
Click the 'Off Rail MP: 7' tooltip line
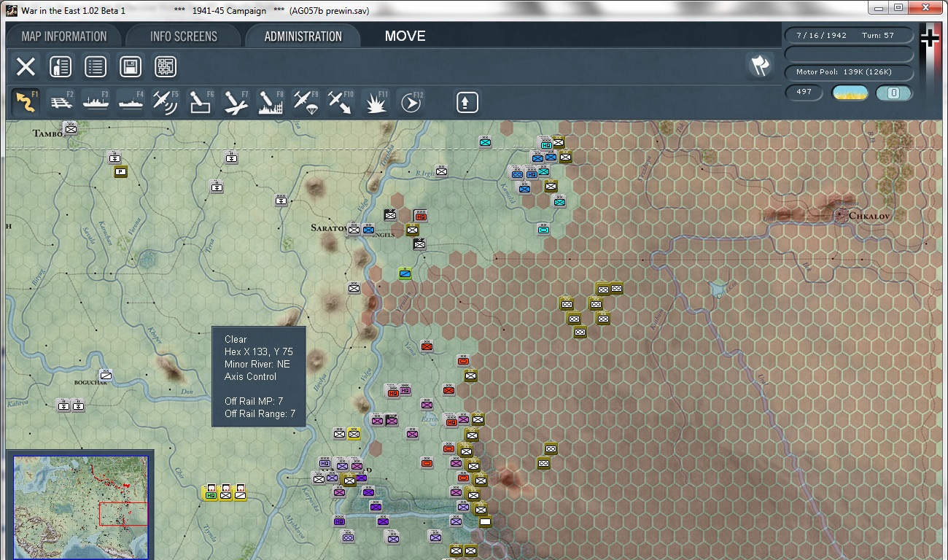tap(254, 401)
